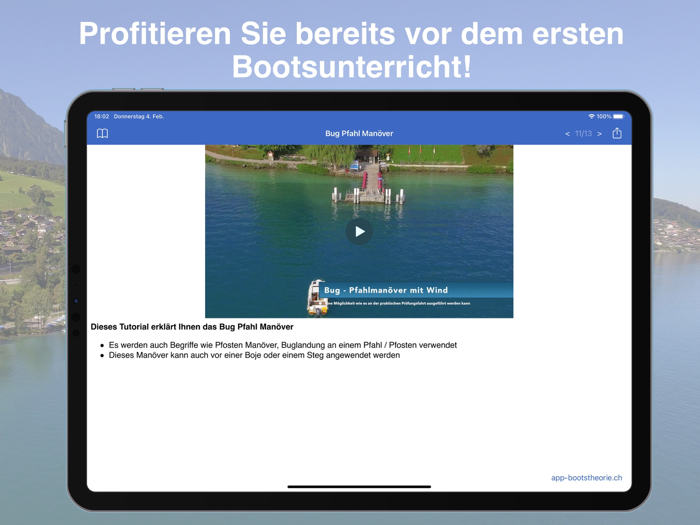Go to next page with right chevron

(600, 134)
